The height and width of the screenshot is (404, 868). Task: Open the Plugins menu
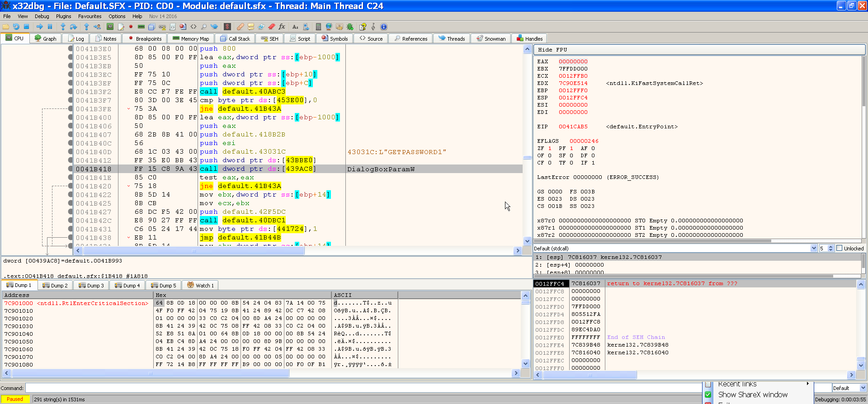pos(63,16)
